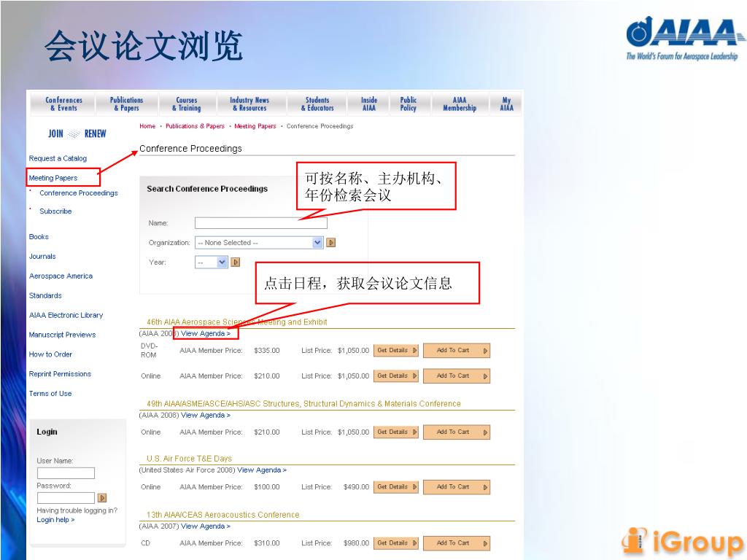View Agenda for 13th Aeroacoustics Conference

[205, 526]
